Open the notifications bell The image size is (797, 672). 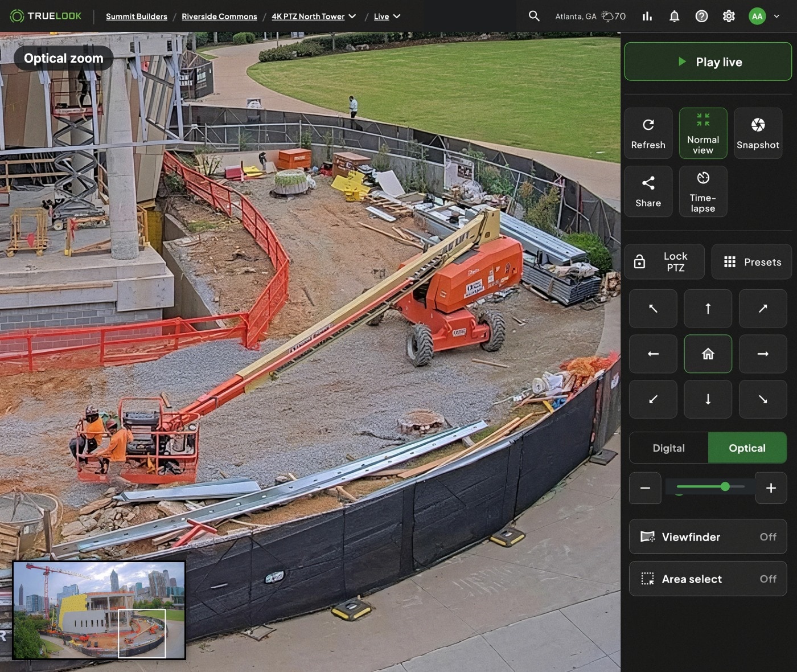tap(675, 17)
